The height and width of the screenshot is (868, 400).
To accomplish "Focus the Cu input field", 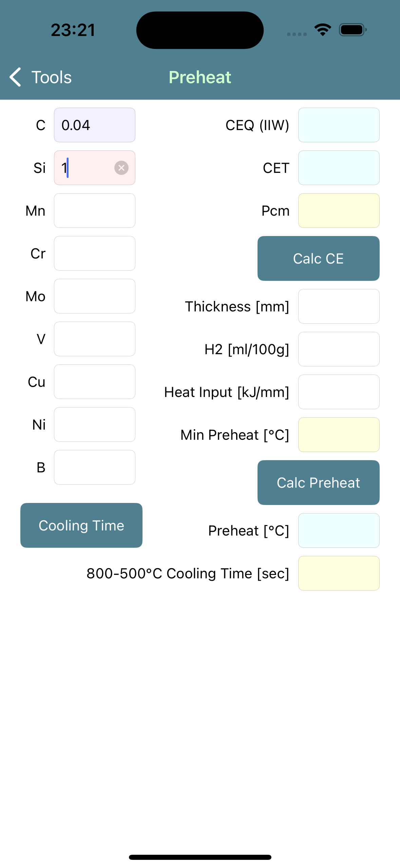I will [x=95, y=382].
